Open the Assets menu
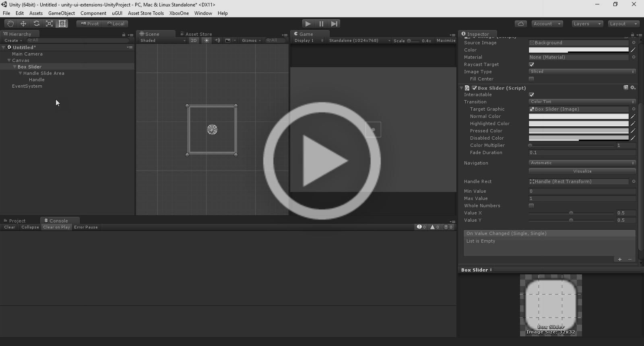Viewport: 644px width, 346px height. tap(36, 13)
